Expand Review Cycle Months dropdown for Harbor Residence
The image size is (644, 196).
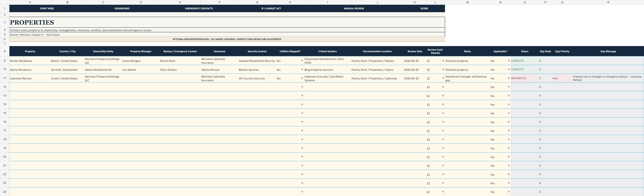point(443,61)
